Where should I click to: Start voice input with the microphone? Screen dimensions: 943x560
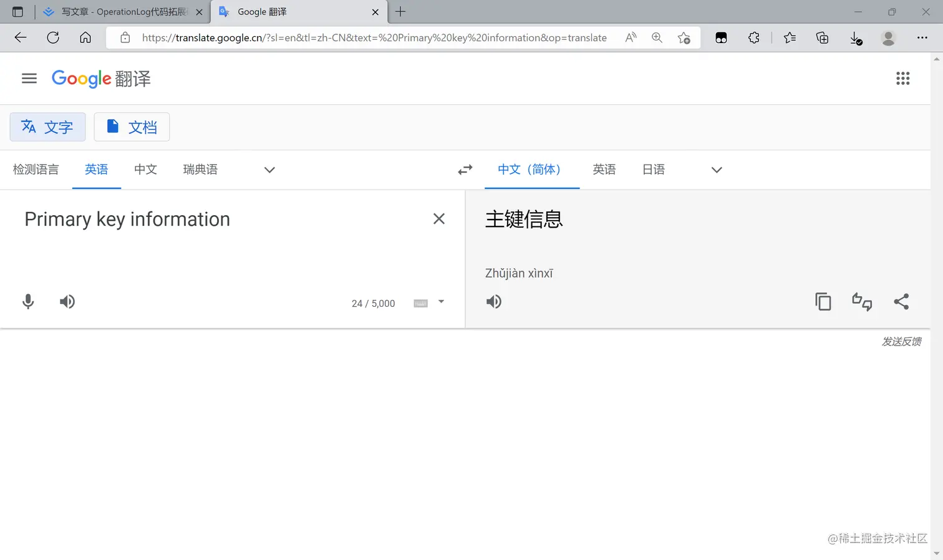pyautogui.click(x=28, y=302)
